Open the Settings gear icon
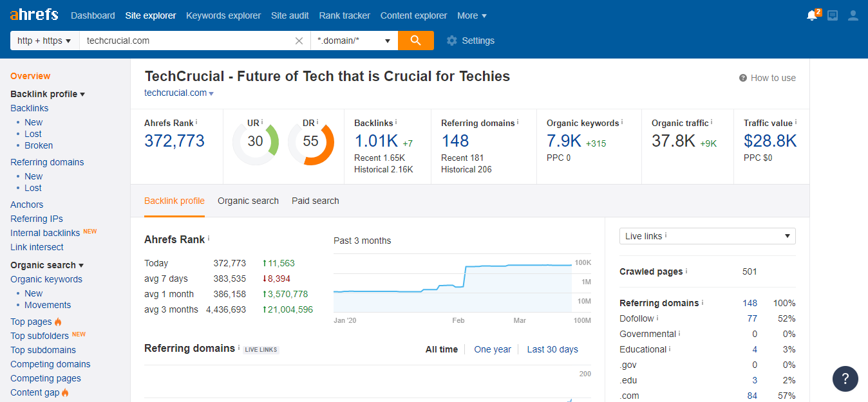Image resolution: width=868 pixels, height=402 pixels. [452, 41]
